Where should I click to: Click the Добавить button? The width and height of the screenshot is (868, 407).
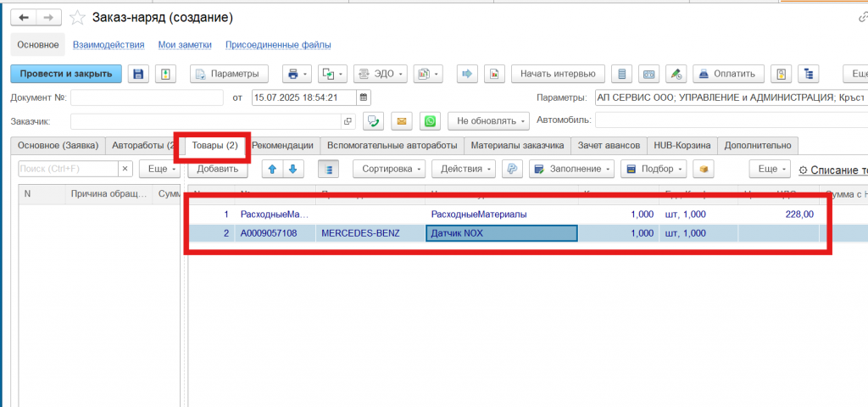[218, 169]
